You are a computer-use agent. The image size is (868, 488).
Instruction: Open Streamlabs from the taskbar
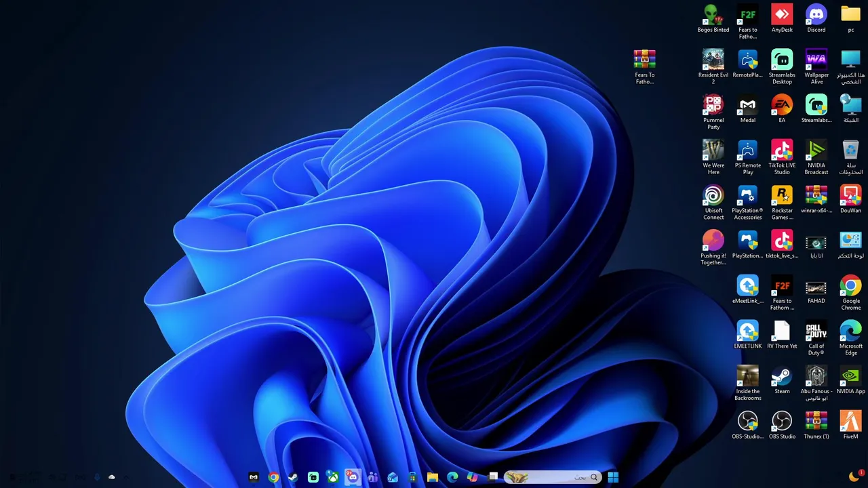point(313,477)
